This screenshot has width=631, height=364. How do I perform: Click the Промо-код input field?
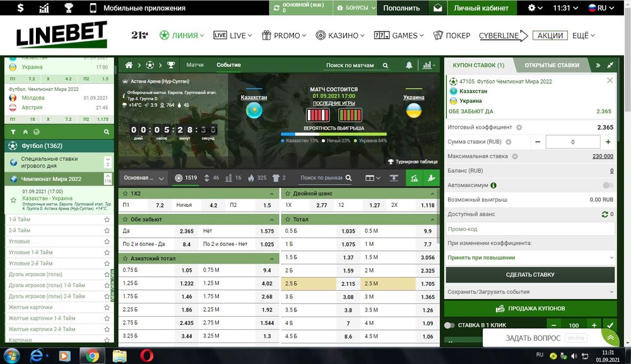[x=531, y=229]
